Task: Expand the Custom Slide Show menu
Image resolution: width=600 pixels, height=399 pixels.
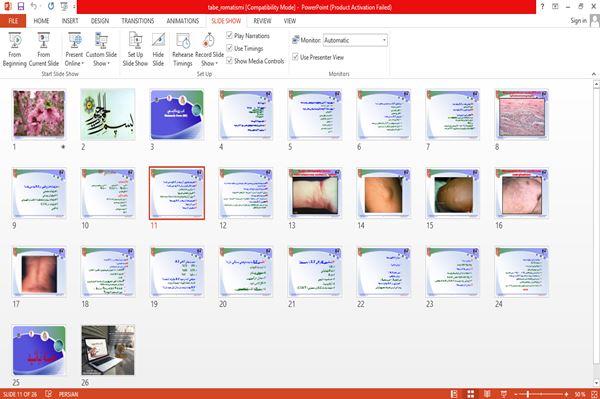Action: point(101,50)
